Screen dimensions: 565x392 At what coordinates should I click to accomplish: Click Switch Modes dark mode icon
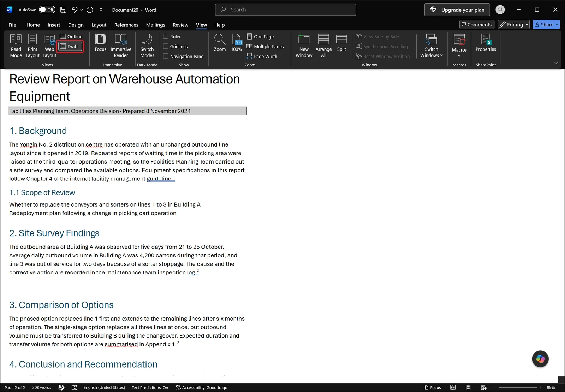147,46
